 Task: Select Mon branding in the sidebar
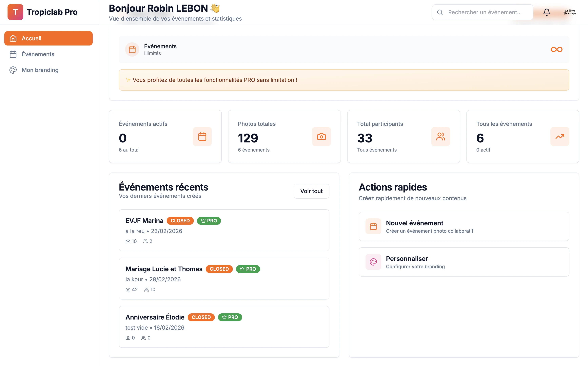40,70
